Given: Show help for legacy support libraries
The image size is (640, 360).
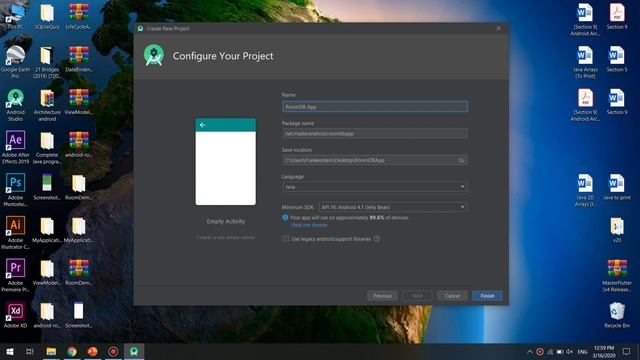Looking at the screenshot, I should click(x=377, y=239).
